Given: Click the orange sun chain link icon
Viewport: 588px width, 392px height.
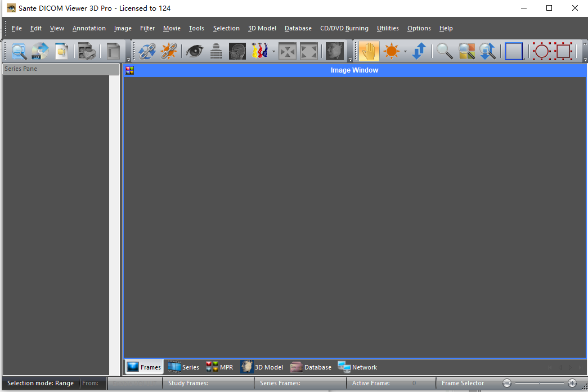Looking at the screenshot, I should coord(169,52).
